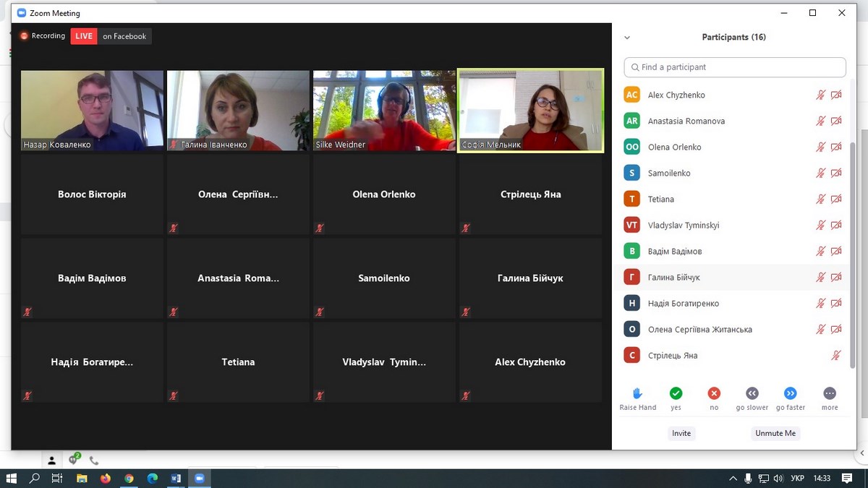Click the Invite button
Image resolution: width=868 pixels, height=488 pixels.
tap(681, 433)
